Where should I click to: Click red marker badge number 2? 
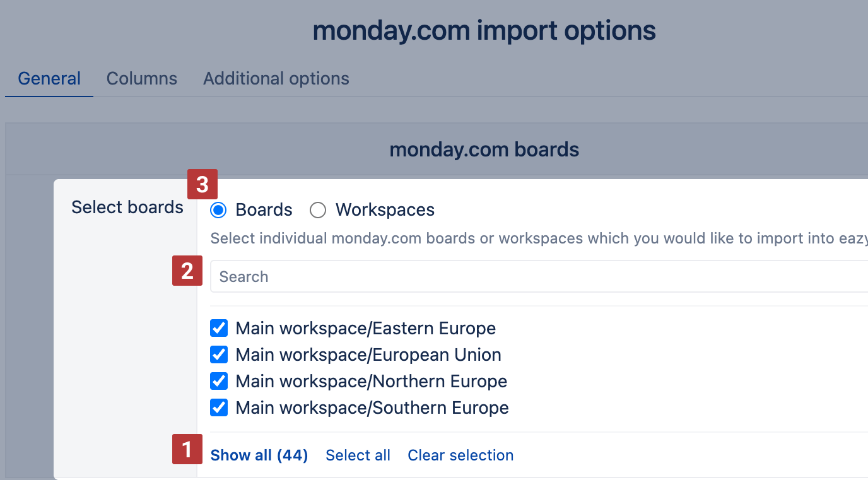187,271
